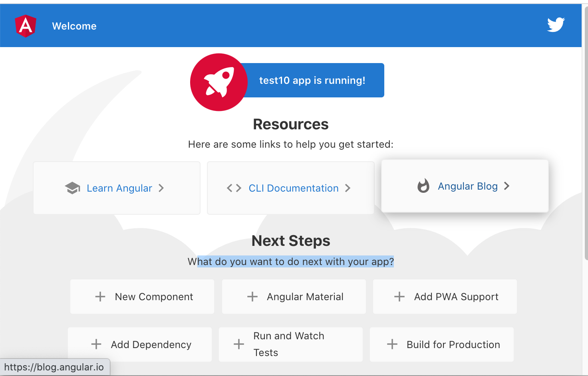Select the Angular Material card
Viewport: 588px width, 376px height.
tap(294, 297)
